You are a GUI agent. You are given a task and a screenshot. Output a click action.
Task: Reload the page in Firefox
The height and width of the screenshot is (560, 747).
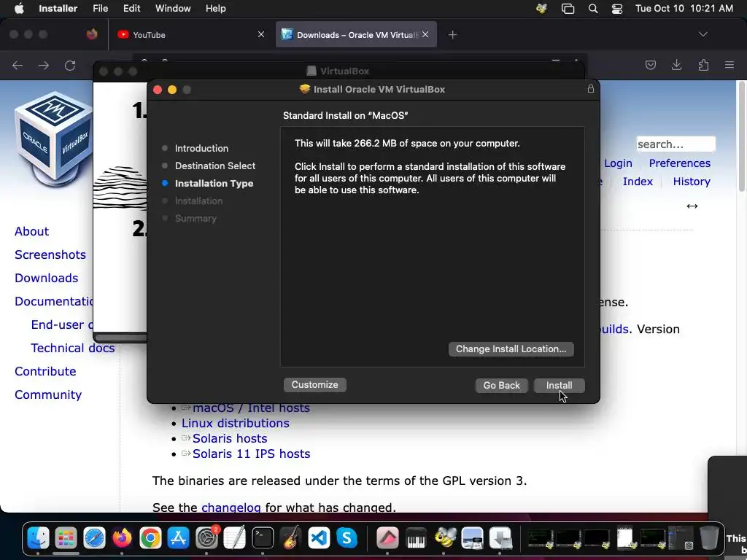click(x=70, y=65)
